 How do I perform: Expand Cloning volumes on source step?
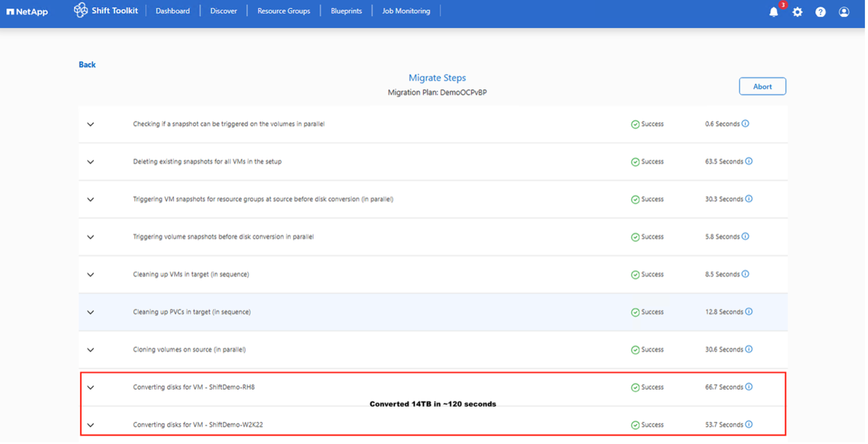pyautogui.click(x=90, y=350)
